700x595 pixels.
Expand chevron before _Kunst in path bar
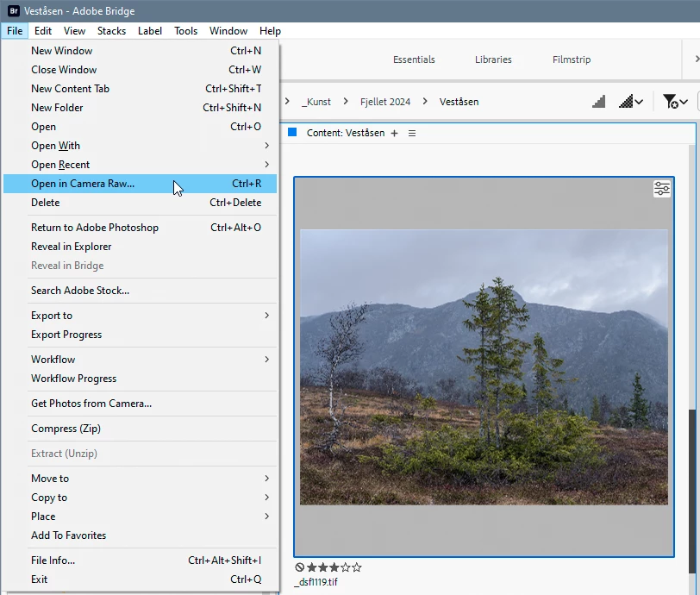click(287, 102)
